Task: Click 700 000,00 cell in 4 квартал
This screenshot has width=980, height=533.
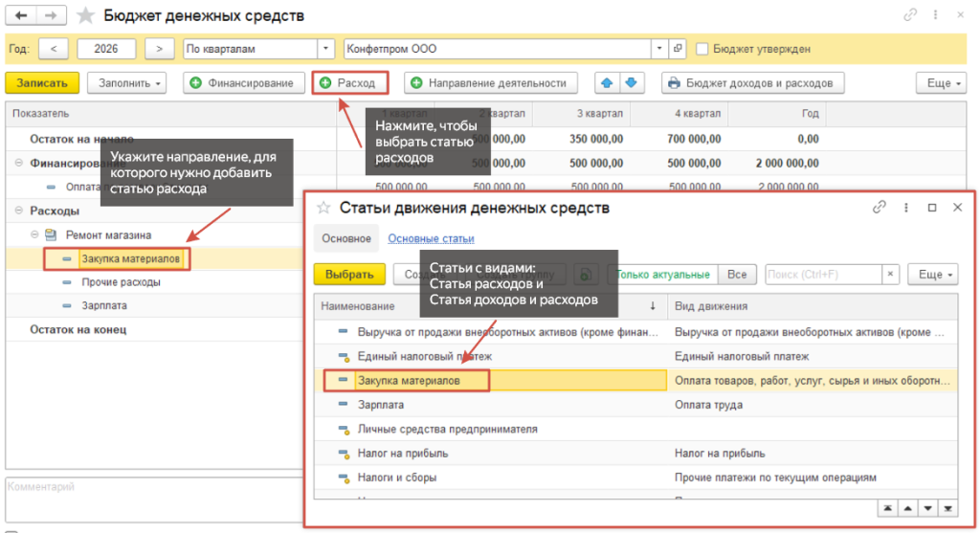Action: [x=694, y=139]
